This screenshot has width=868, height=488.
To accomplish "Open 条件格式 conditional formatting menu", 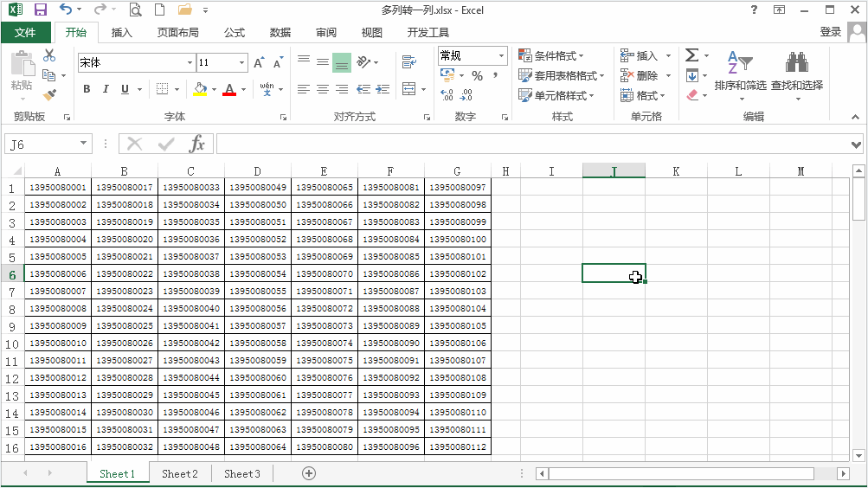I will point(550,55).
